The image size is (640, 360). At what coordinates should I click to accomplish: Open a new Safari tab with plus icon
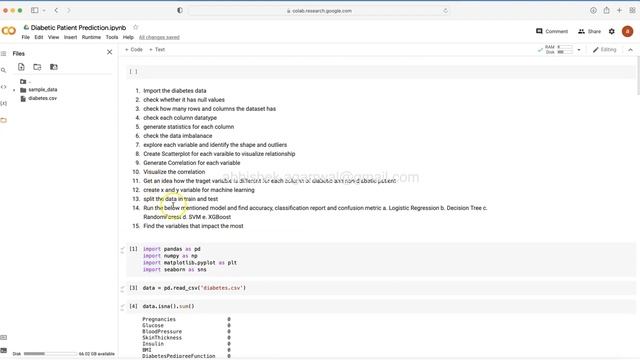point(619,11)
